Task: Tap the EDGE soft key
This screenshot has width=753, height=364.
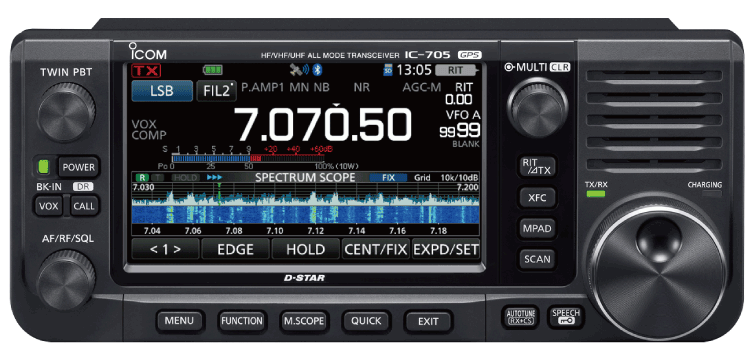Action: click(235, 249)
